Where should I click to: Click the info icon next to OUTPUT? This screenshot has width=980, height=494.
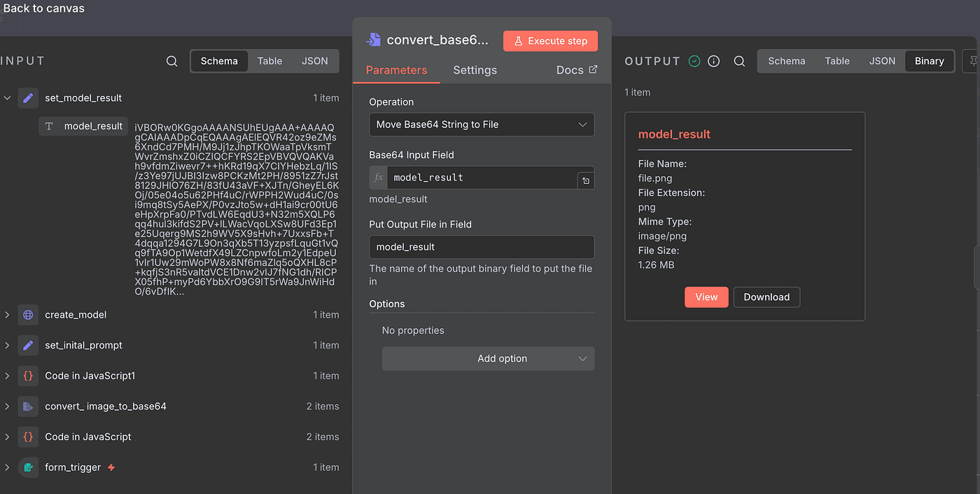coord(714,62)
